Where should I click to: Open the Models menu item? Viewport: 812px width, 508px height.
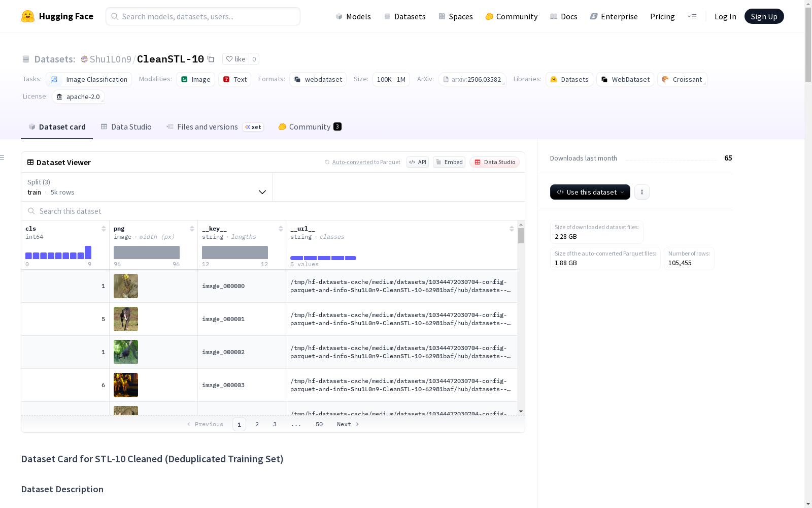point(353,16)
